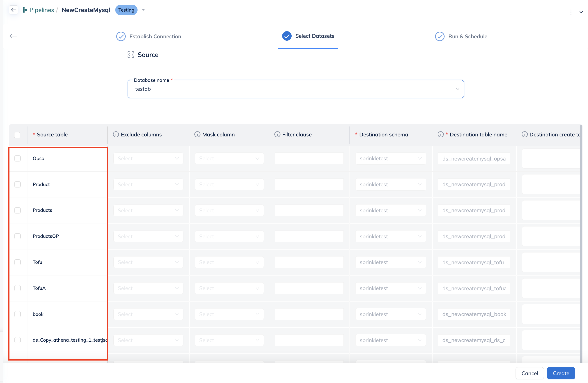
Task: Open Mask column dropdown for ds_Copy_athena_testing row
Action: [229, 340]
